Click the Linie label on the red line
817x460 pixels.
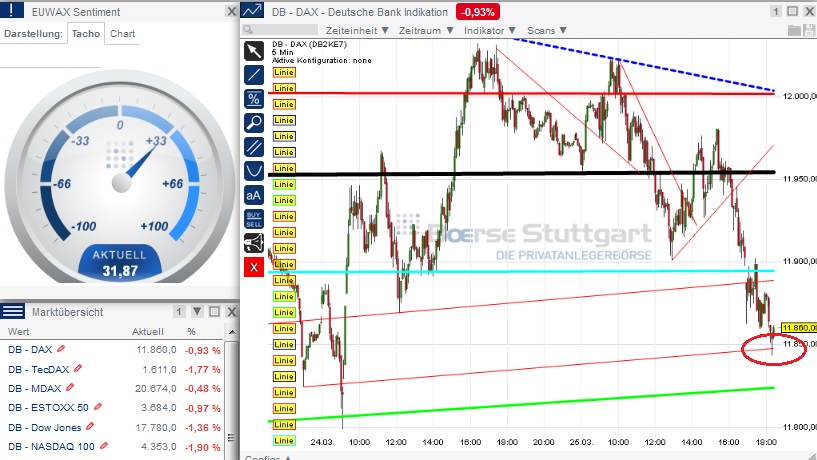[284, 88]
